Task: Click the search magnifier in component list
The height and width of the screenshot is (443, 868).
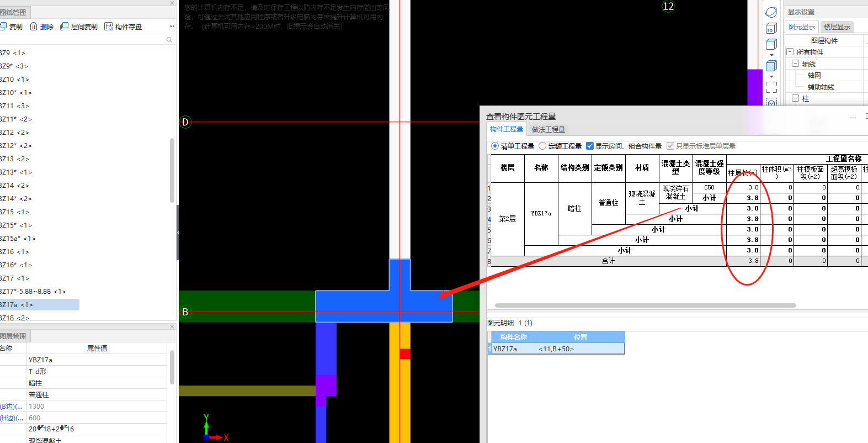Action: 169,40
